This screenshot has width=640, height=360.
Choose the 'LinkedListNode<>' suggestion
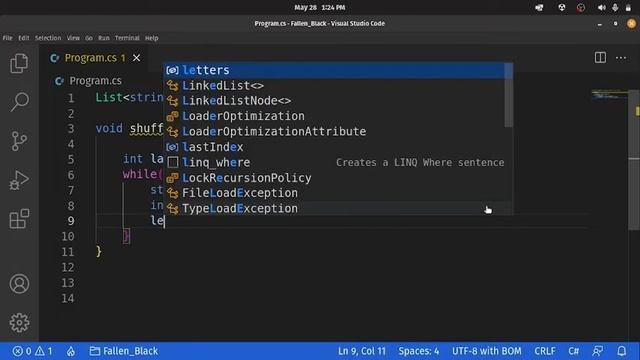(x=334, y=101)
